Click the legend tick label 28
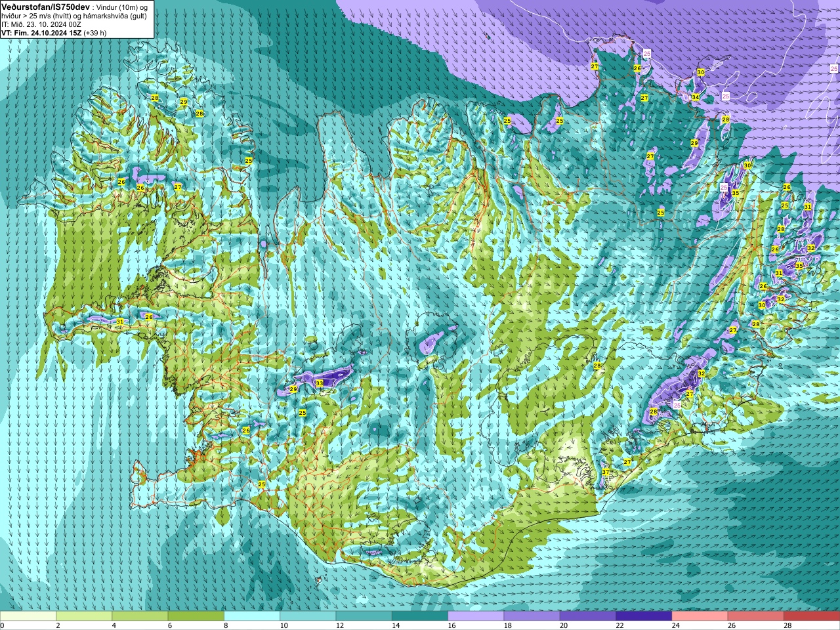 [x=788, y=625]
